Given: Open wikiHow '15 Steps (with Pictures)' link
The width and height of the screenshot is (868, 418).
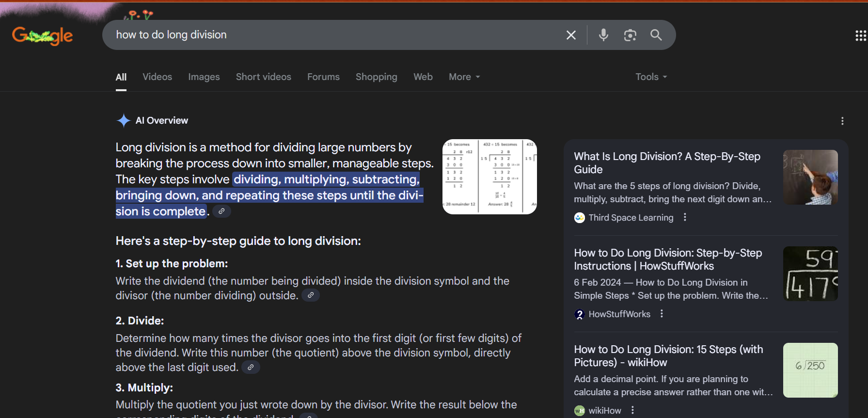Looking at the screenshot, I should (x=668, y=356).
